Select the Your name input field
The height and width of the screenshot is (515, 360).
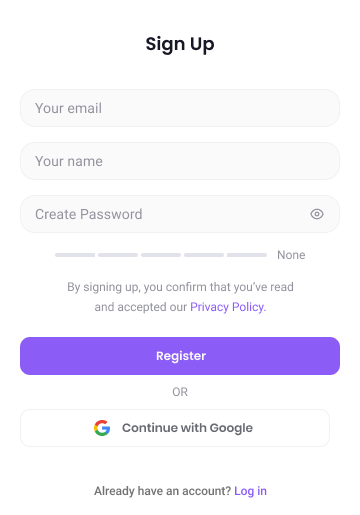tap(180, 161)
